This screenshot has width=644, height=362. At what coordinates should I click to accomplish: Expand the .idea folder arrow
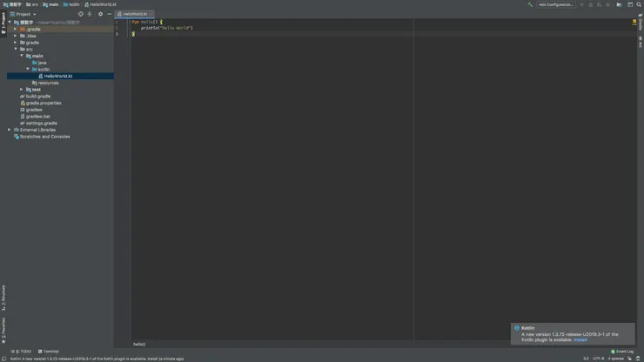[x=16, y=36]
